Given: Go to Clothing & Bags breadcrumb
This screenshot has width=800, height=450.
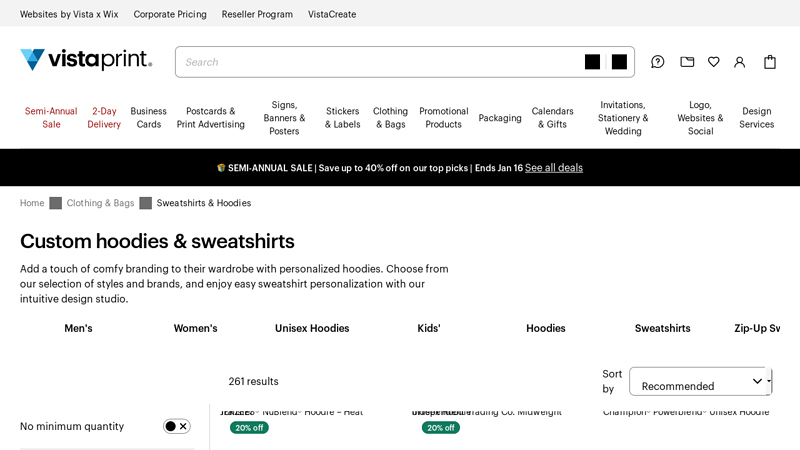Looking at the screenshot, I should pos(100,203).
